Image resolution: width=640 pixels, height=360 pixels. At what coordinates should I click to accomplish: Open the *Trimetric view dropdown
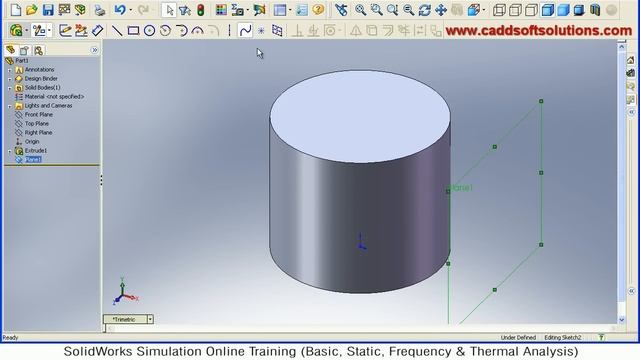pos(150,319)
